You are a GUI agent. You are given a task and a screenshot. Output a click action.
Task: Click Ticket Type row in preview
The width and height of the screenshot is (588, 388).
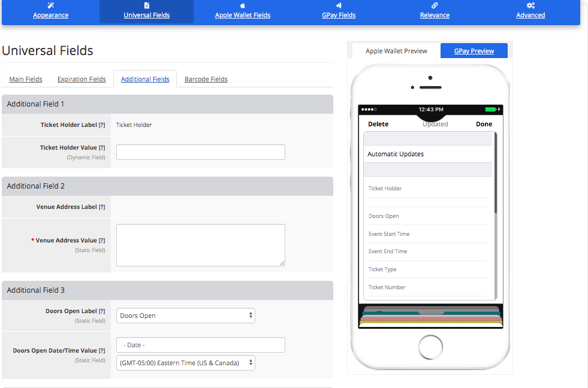coord(428,269)
